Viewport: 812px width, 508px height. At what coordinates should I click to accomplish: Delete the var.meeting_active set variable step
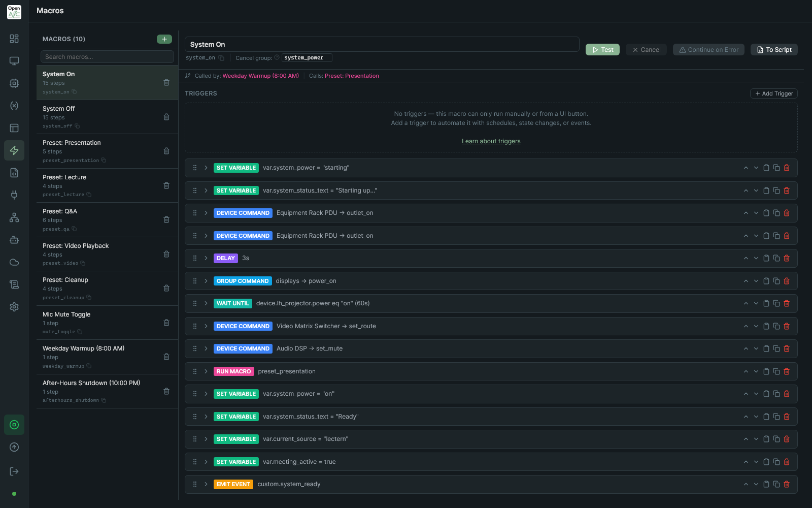[787, 462]
